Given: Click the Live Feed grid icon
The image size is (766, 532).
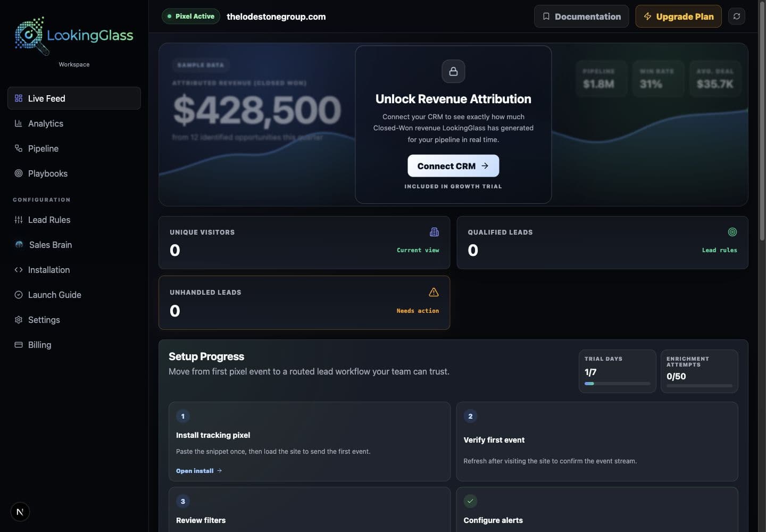Looking at the screenshot, I should [x=19, y=98].
